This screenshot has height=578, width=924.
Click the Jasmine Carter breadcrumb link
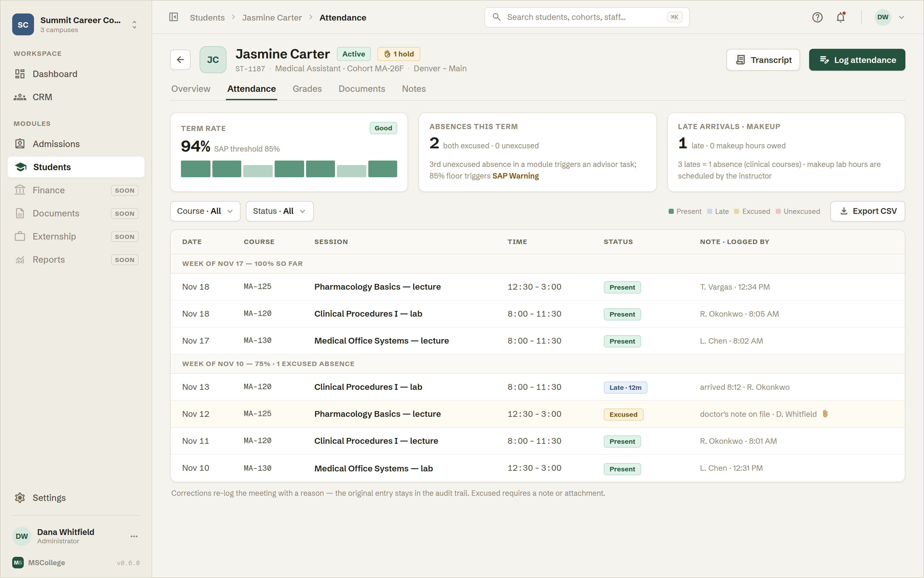coord(272,18)
